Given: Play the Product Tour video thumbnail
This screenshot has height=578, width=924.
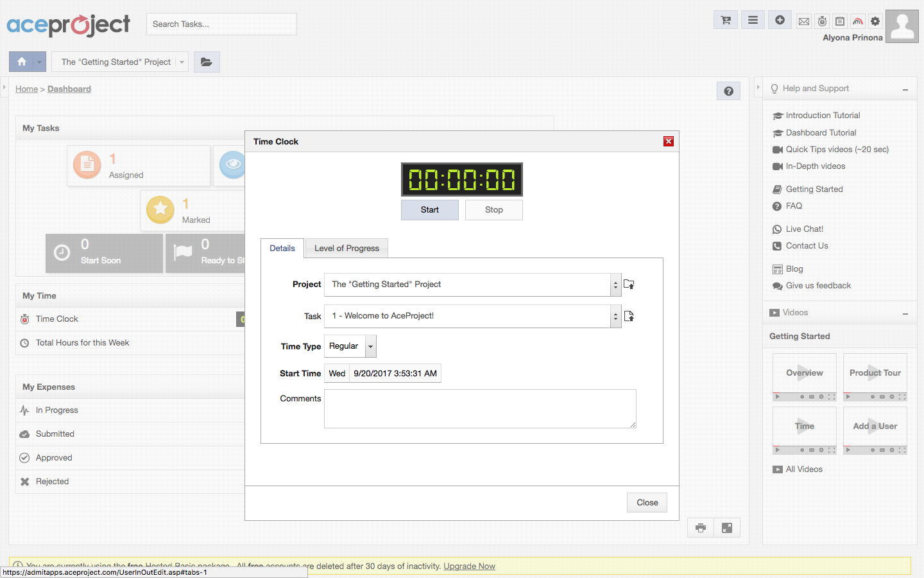Looking at the screenshot, I should tap(875, 377).
